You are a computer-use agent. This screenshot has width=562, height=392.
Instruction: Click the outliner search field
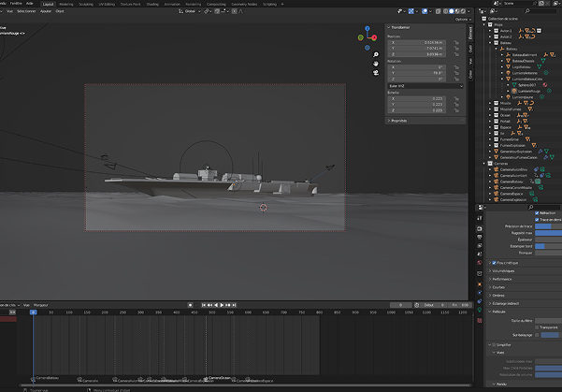click(540, 11)
